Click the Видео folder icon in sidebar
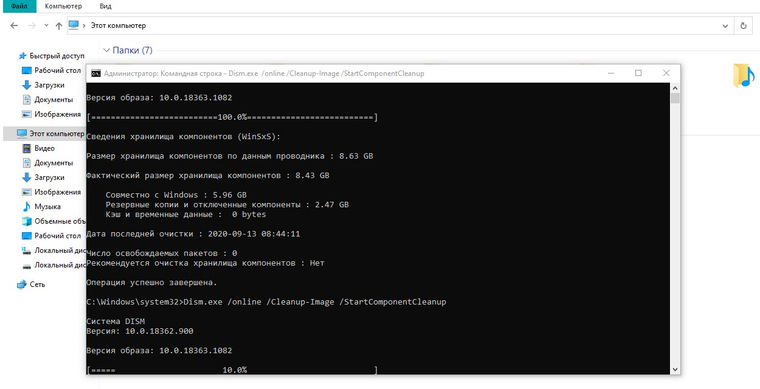This screenshot has width=760, height=389. [x=27, y=148]
